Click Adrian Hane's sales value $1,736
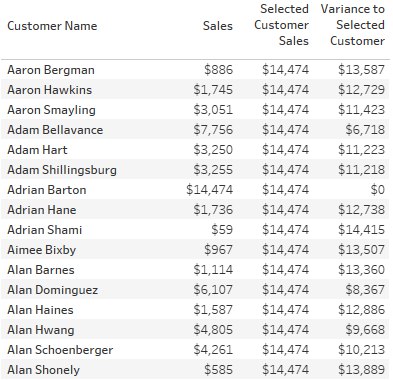Screen dimensions: 393x380 click(x=213, y=210)
